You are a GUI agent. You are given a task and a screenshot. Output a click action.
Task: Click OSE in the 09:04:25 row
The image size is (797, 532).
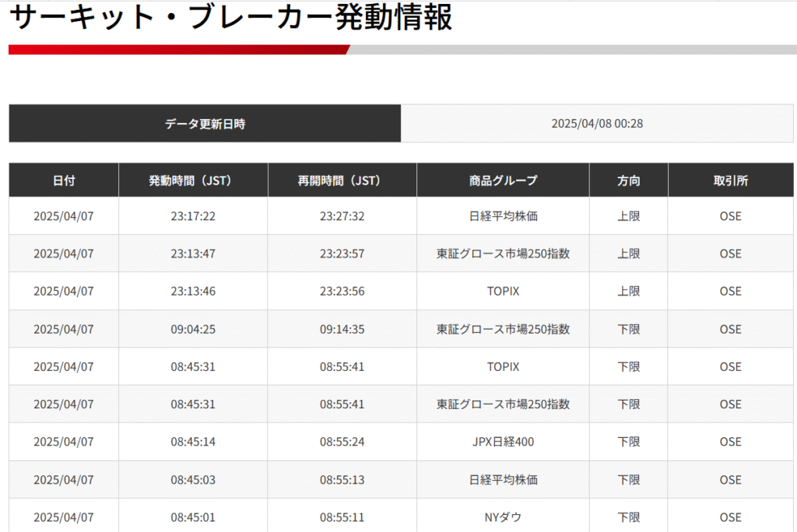coord(730,329)
